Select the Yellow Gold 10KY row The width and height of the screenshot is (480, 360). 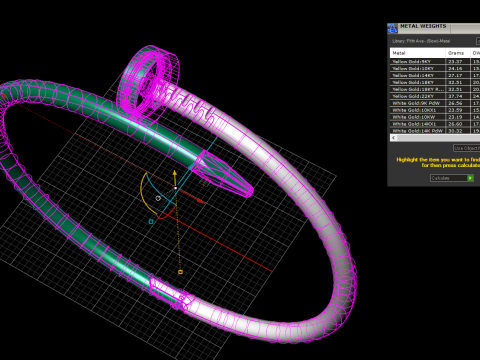tap(435, 68)
